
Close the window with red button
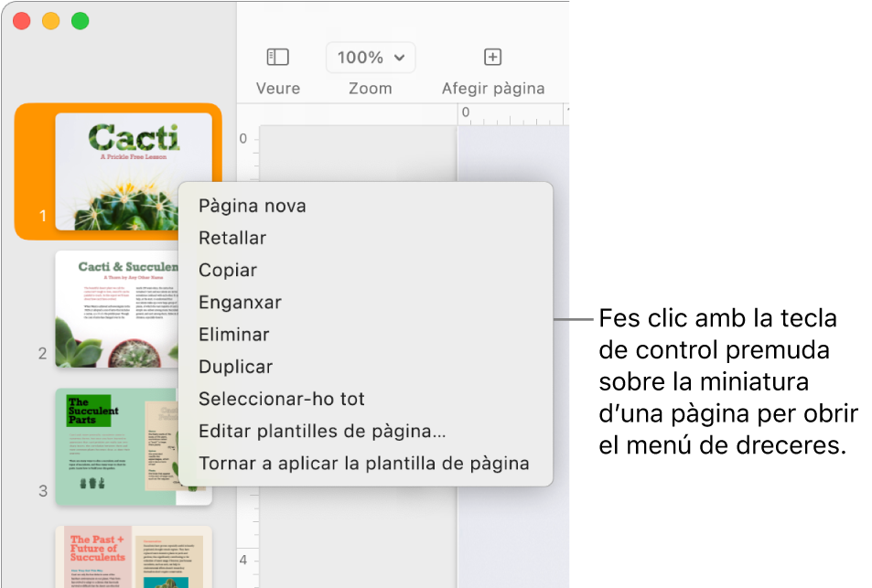(22, 21)
